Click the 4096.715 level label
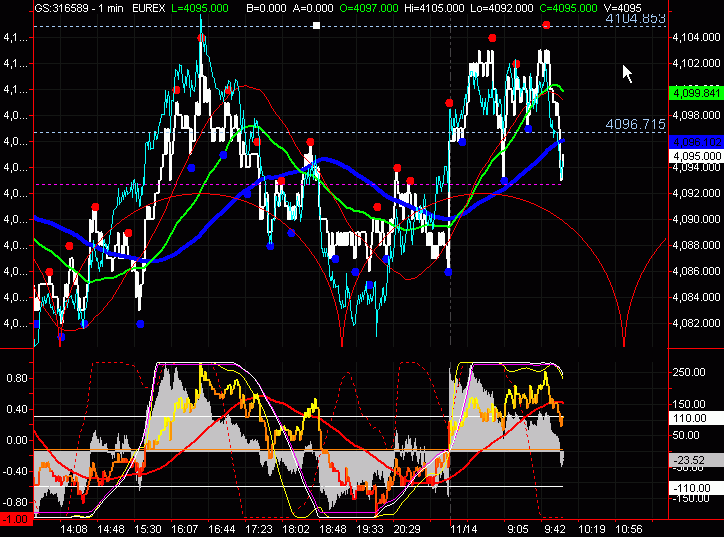 pyautogui.click(x=635, y=124)
